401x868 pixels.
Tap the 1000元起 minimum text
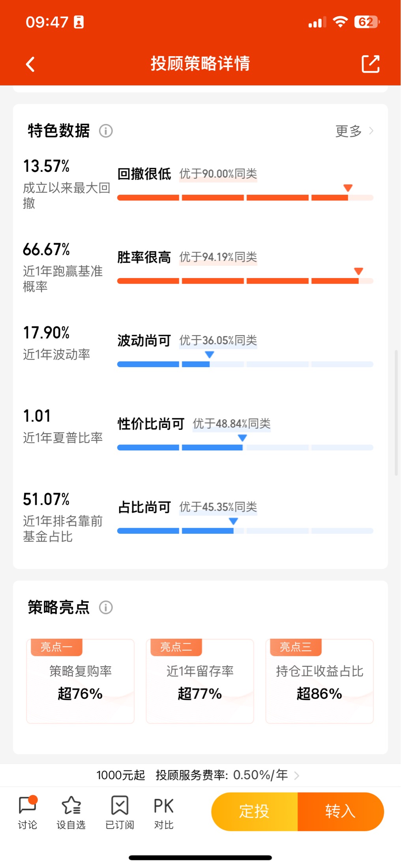coord(121,775)
